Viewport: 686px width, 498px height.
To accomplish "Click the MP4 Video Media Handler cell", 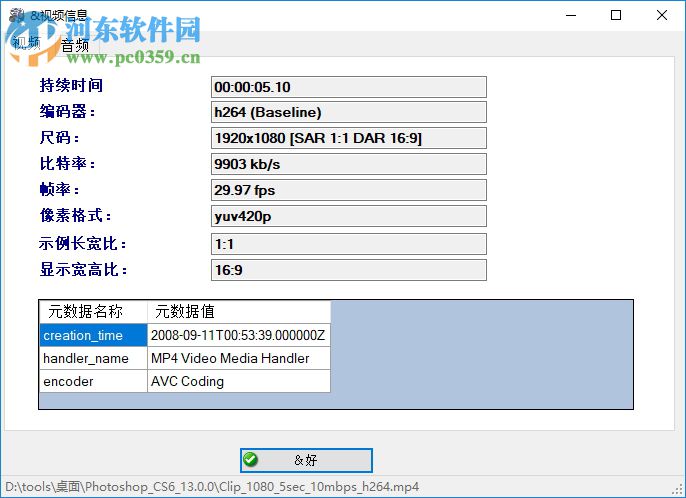I will click(239, 358).
